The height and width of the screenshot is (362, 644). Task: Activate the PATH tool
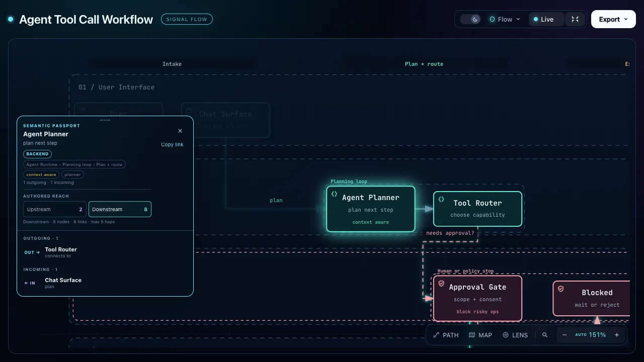446,335
